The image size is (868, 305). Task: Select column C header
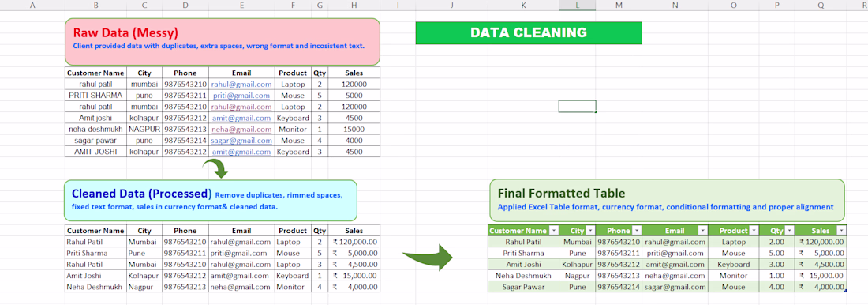point(144,6)
